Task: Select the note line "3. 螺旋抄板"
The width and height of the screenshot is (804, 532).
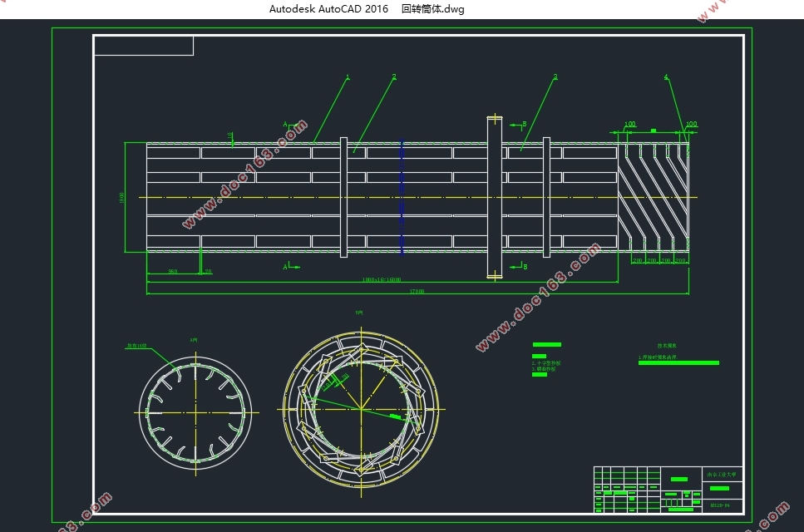Action: point(544,368)
